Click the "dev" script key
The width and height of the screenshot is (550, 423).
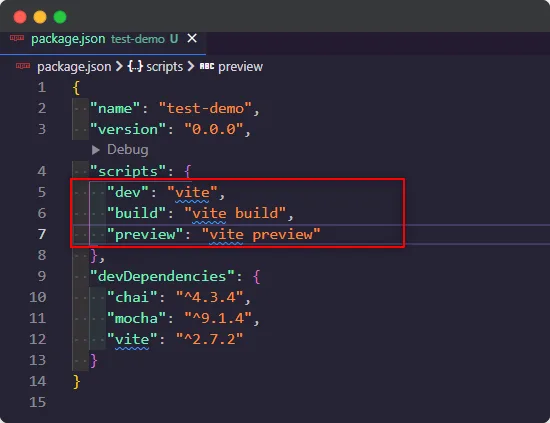[128, 193]
